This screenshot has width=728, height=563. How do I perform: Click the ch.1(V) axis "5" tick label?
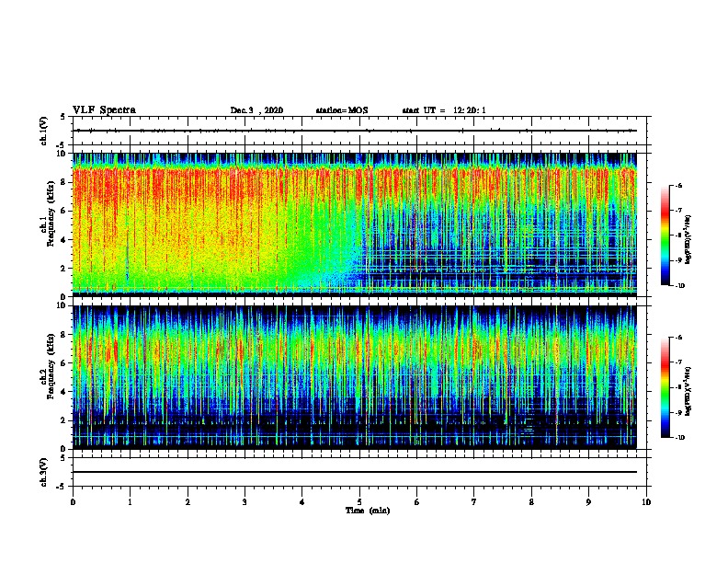coord(63,117)
